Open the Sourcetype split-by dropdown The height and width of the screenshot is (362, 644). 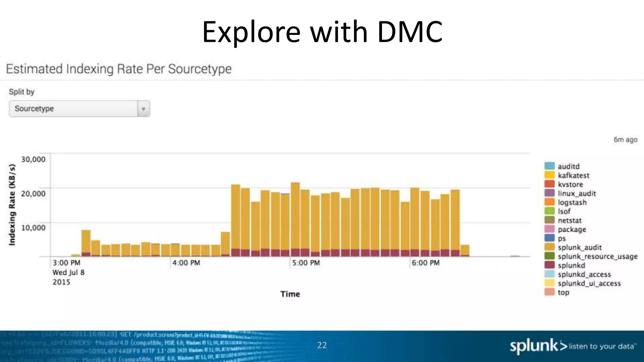(x=79, y=109)
